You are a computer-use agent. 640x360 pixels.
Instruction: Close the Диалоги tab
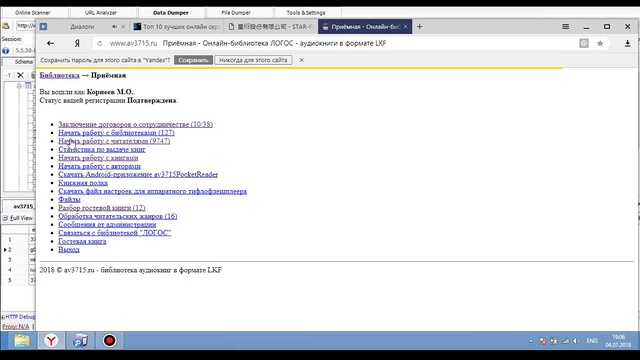123,27
